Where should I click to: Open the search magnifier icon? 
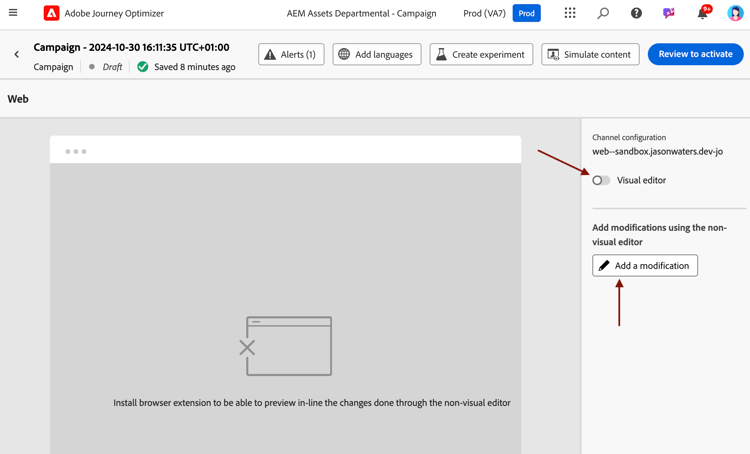click(603, 13)
